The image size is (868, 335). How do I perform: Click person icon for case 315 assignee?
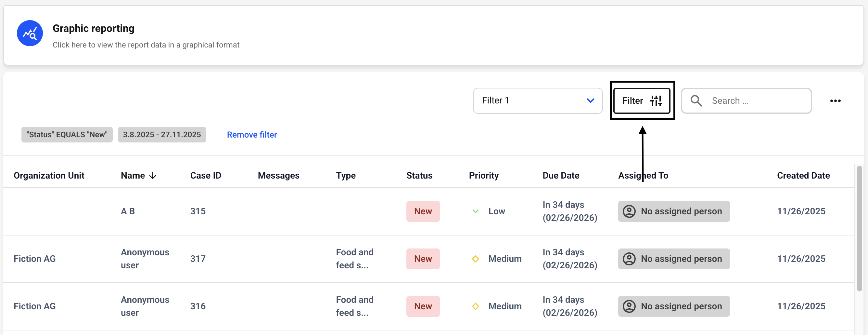629,211
